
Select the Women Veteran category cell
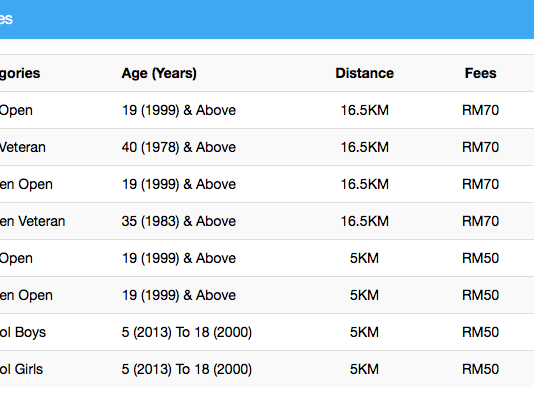point(32,221)
